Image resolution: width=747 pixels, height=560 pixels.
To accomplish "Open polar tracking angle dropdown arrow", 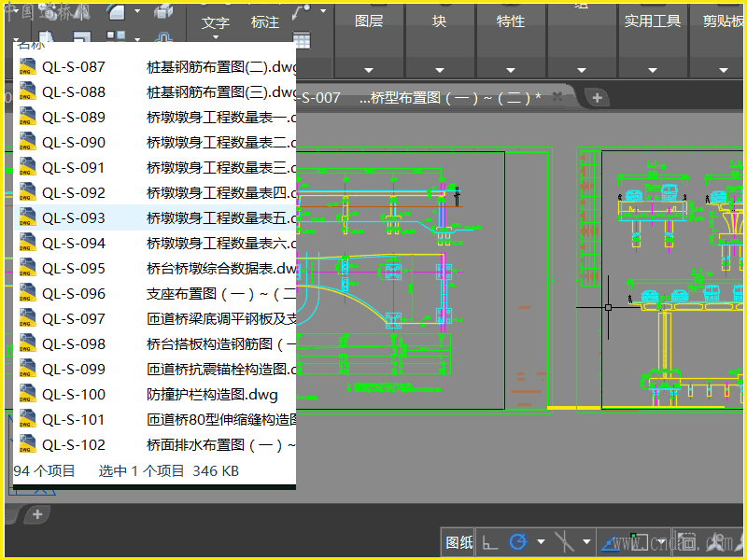I will pyautogui.click(x=541, y=542).
